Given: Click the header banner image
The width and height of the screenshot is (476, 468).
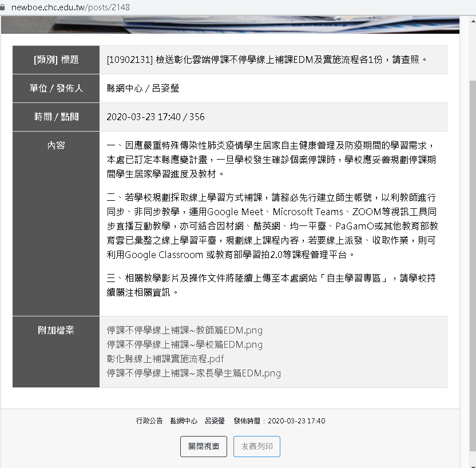Looking at the screenshot, I should 230,25.
